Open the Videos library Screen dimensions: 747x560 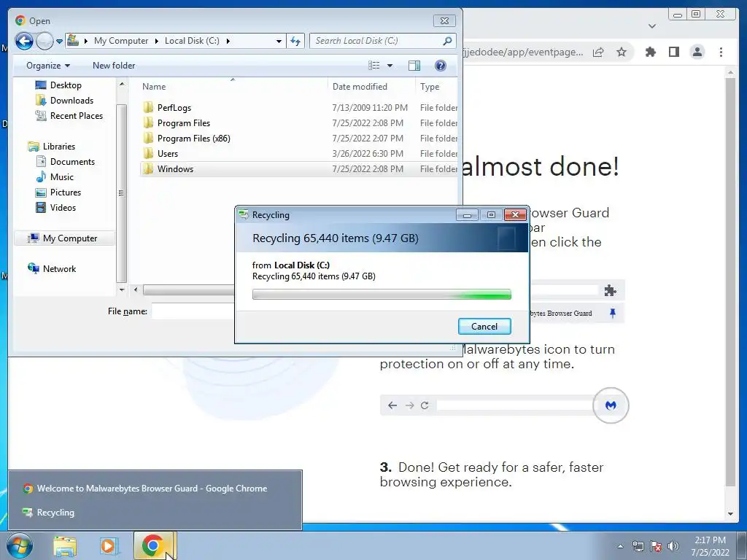point(63,207)
